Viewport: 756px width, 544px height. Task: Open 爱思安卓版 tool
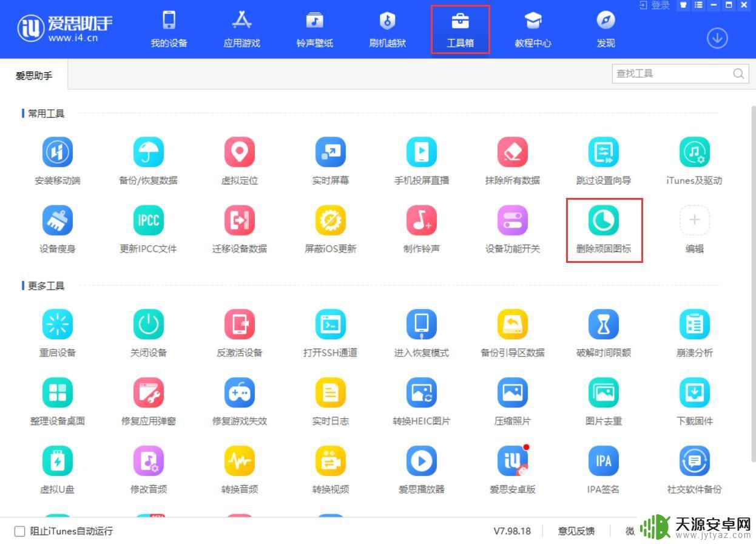[513, 461]
